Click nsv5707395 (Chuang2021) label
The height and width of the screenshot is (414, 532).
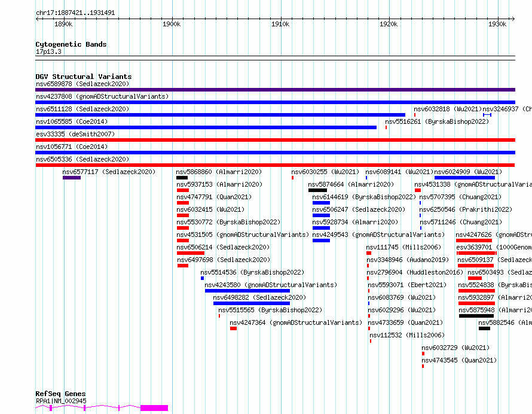[460, 197]
